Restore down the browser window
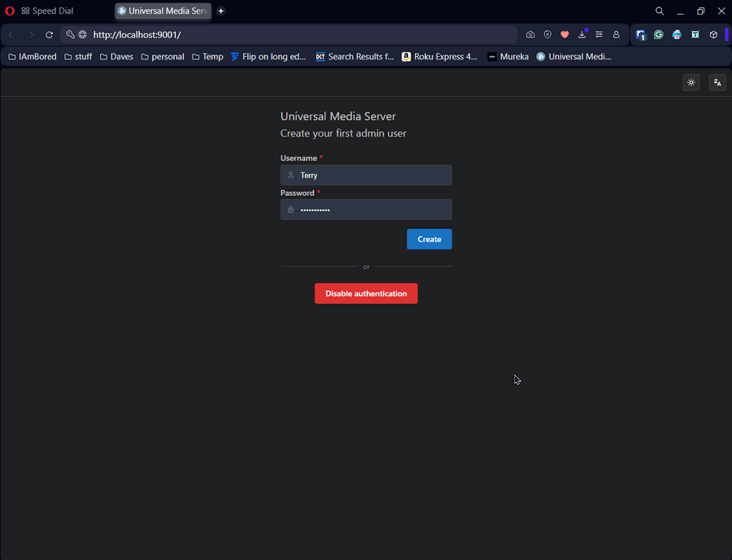 coord(701,11)
